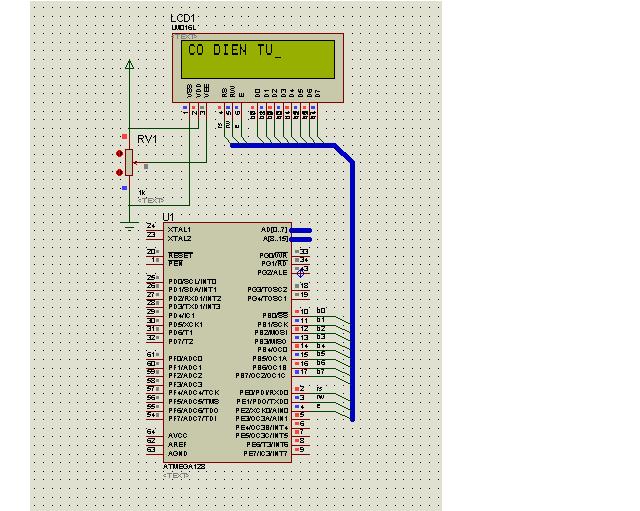640x511 pixels.
Task: Click pin number 64 at AVCC
Action: 151,431
